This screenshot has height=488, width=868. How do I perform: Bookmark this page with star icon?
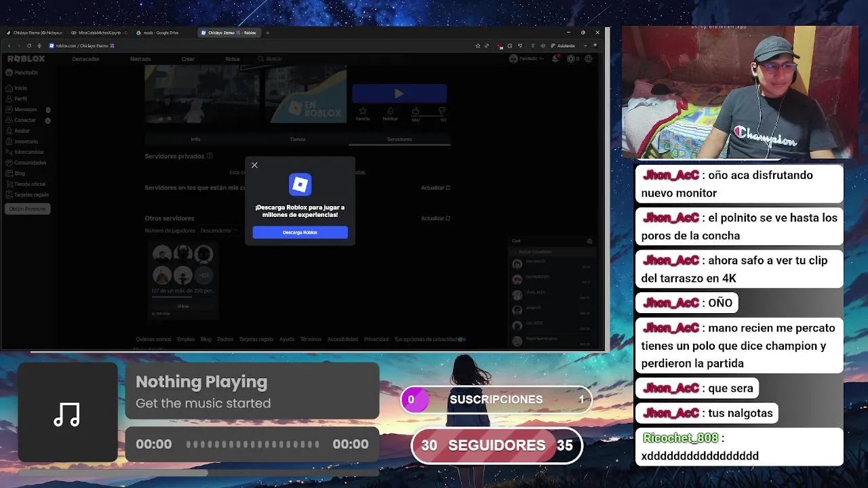tap(478, 45)
